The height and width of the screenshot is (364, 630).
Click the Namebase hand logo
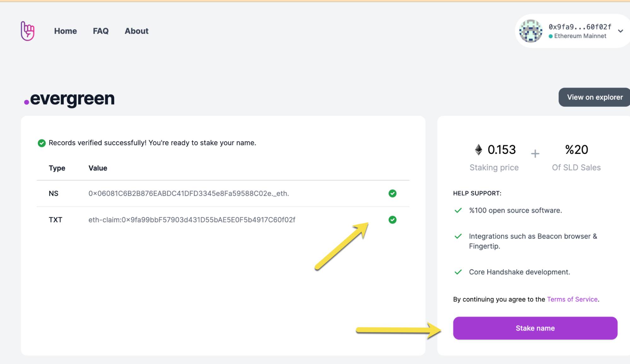pyautogui.click(x=28, y=31)
